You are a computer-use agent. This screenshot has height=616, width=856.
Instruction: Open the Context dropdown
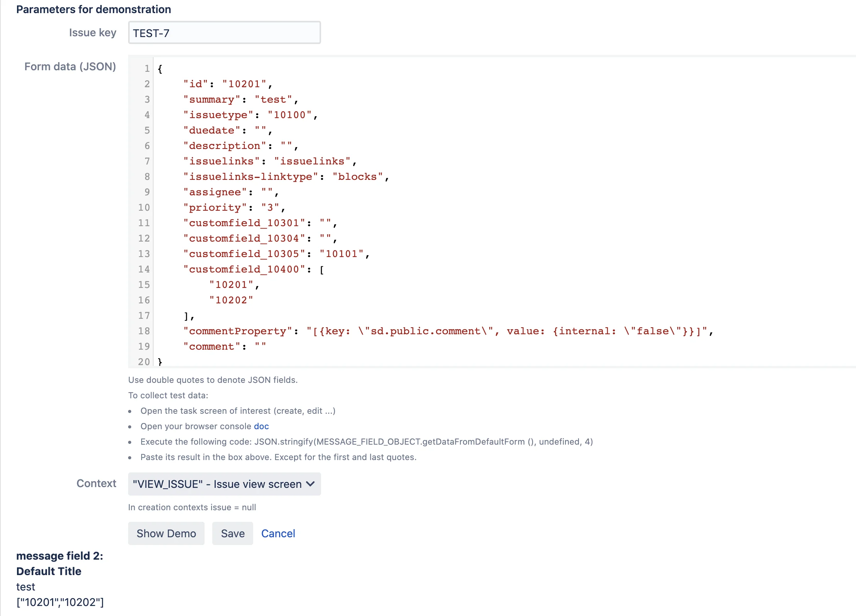tap(224, 484)
